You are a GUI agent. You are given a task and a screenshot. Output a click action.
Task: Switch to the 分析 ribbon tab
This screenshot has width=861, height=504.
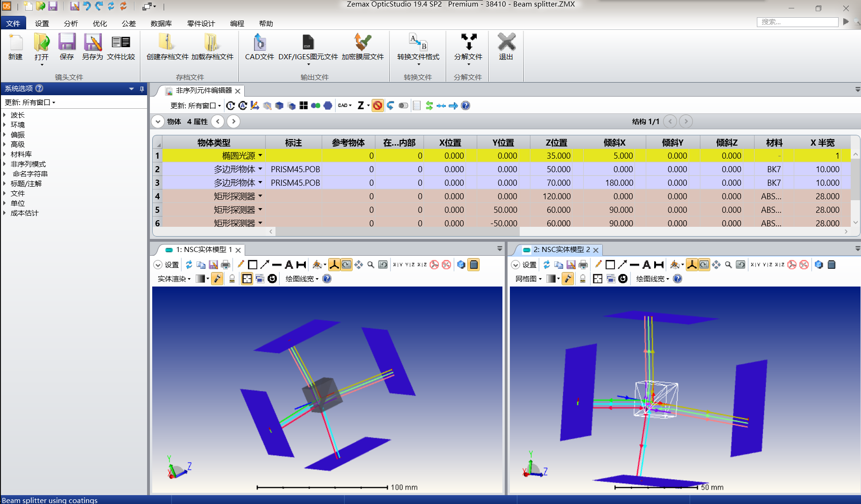(71, 23)
